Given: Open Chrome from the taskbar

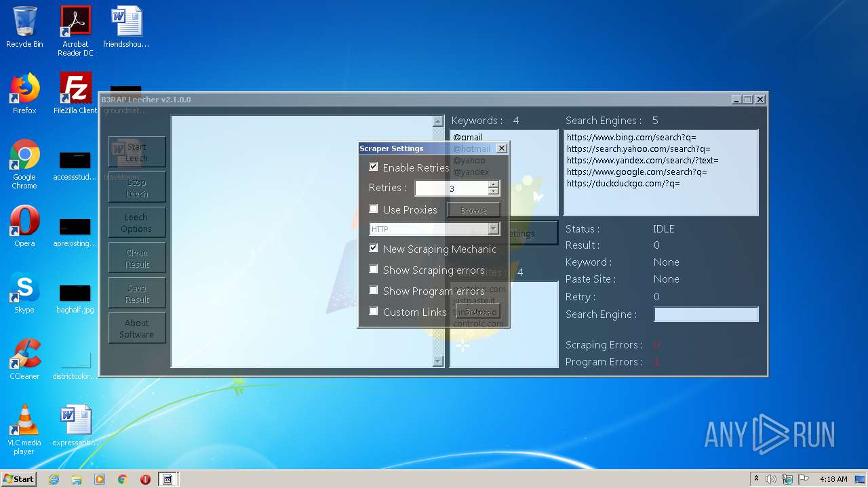Looking at the screenshot, I should 123,479.
